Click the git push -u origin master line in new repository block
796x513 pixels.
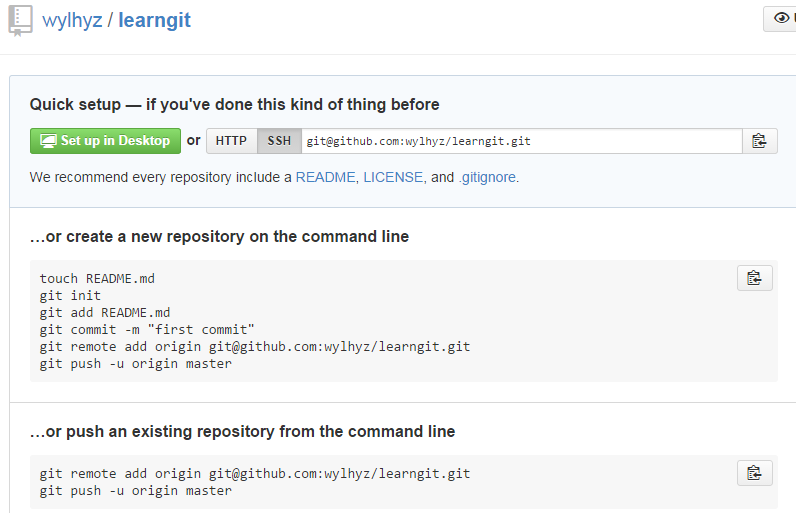[x=136, y=364]
